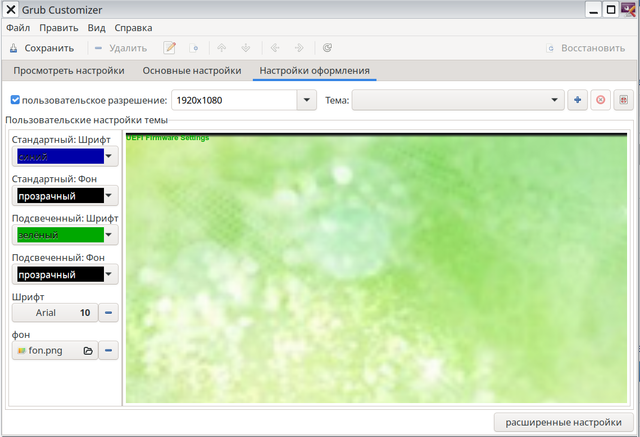Remove the theme with the red circle icon
Screen dimensions: 640x437
600,100
